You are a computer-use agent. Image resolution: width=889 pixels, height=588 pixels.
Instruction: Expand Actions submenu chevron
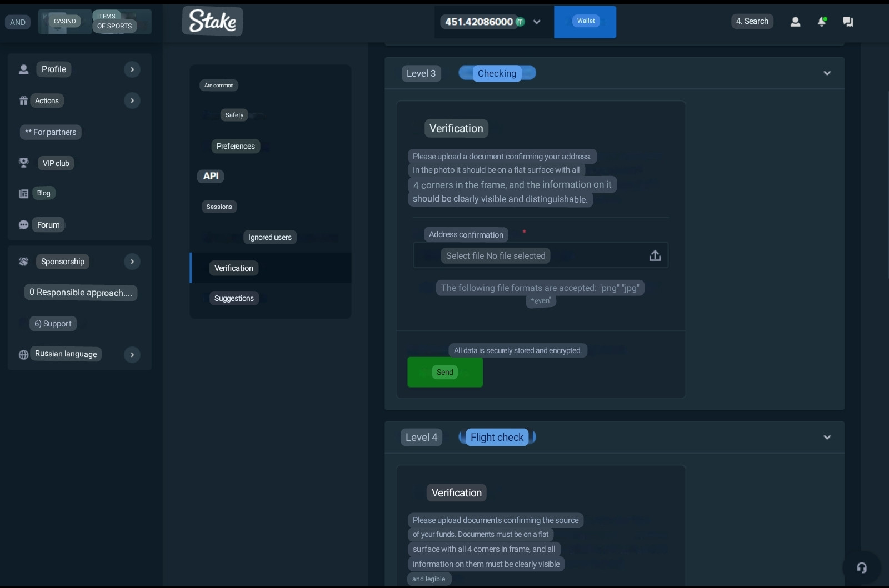coord(132,100)
